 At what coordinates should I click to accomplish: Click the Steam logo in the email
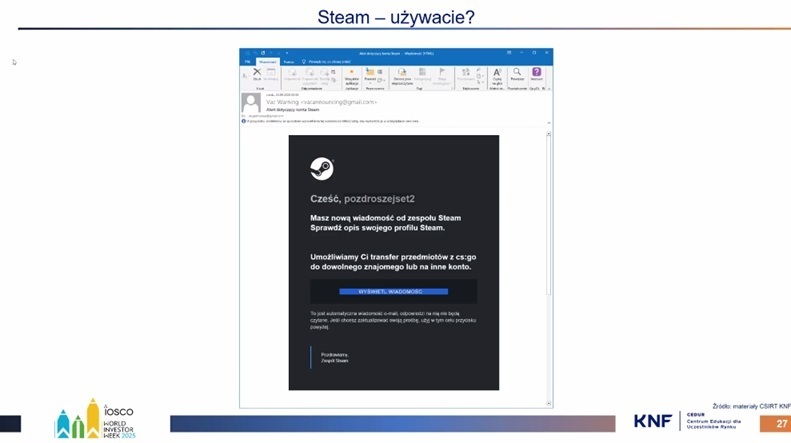321,168
